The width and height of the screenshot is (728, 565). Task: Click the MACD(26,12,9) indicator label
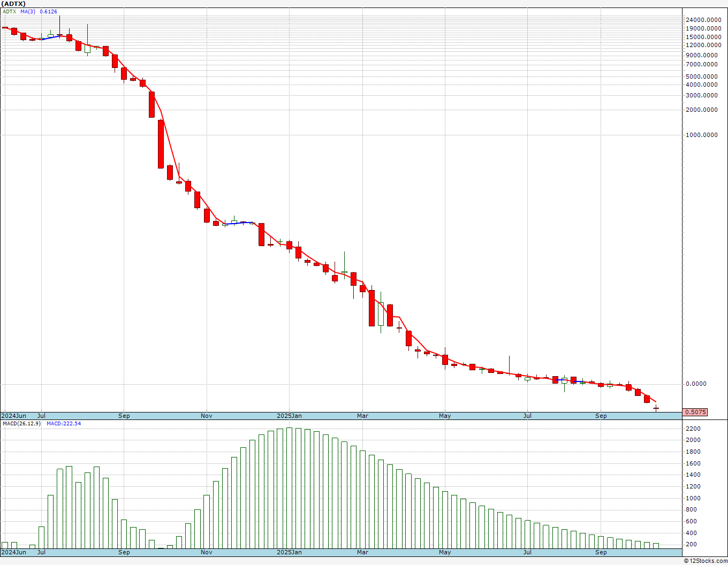[21, 424]
